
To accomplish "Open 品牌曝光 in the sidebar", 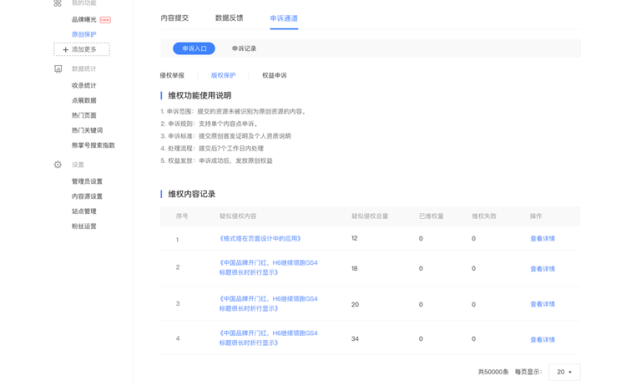I will 84,20.
